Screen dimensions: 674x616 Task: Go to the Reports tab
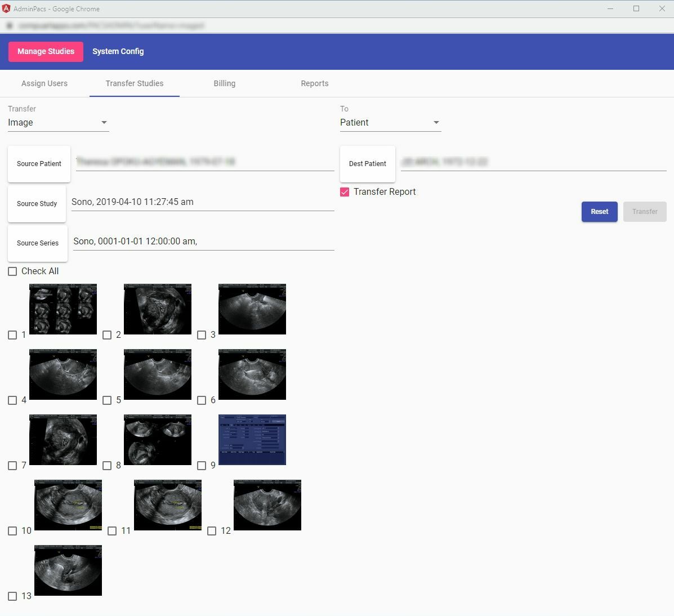point(315,83)
